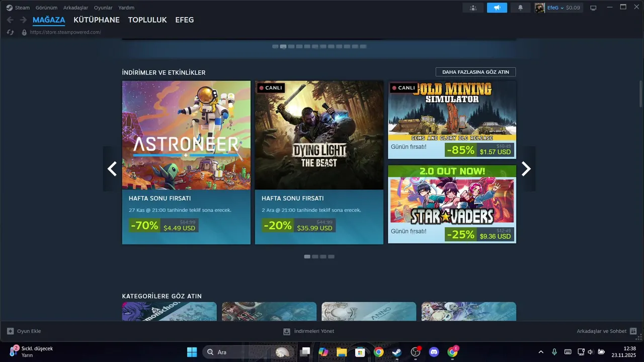Open Discord from the taskbar
This screenshot has width=644, height=362.
point(434,352)
